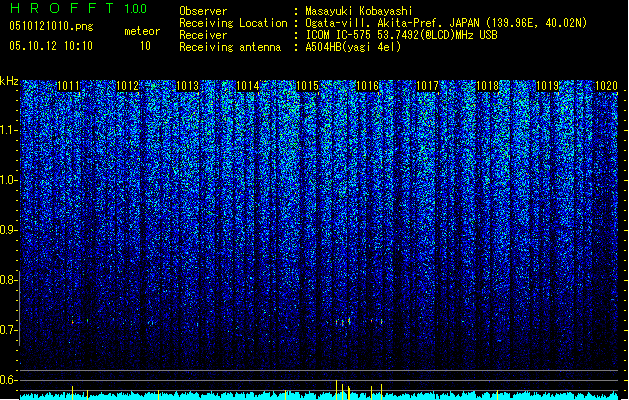Click the 0.9 kHz axis label
This screenshot has width=629, height=400.
pos(8,230)
